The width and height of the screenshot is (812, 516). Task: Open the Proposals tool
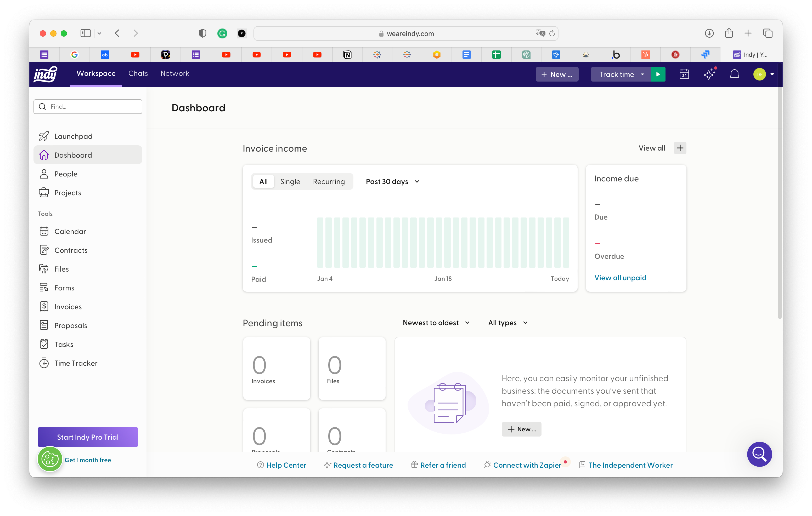click(x=71, y=325)
